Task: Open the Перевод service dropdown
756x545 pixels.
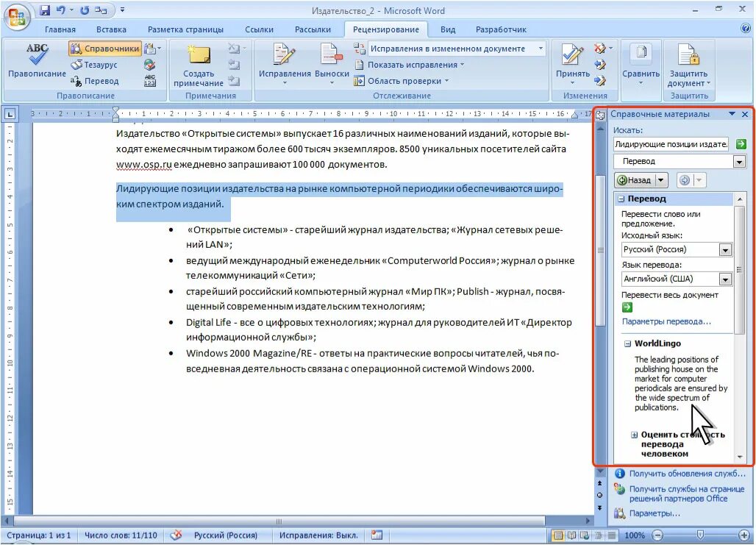Action: coord(739,161)
